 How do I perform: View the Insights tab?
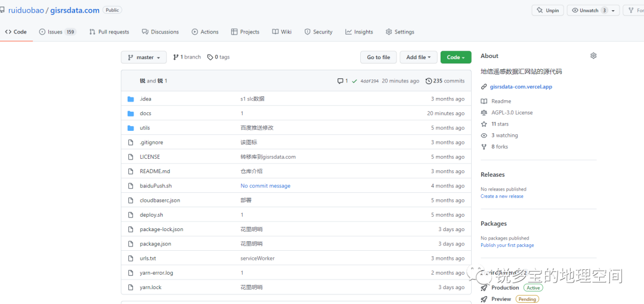click(x=359, y=32)
